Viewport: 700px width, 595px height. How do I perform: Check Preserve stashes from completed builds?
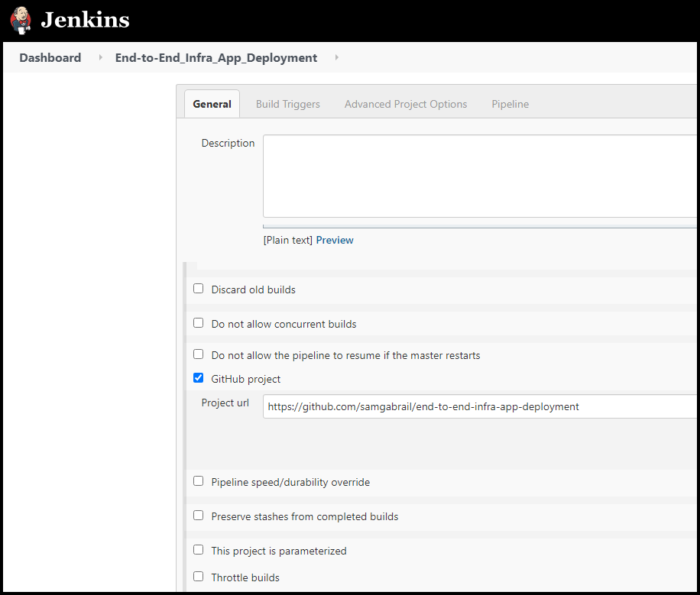click(x=198, y=515)
